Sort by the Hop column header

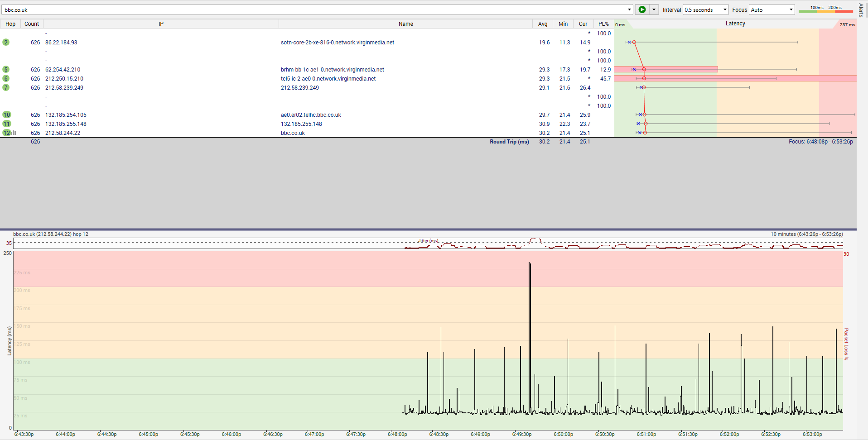(10, 24)
